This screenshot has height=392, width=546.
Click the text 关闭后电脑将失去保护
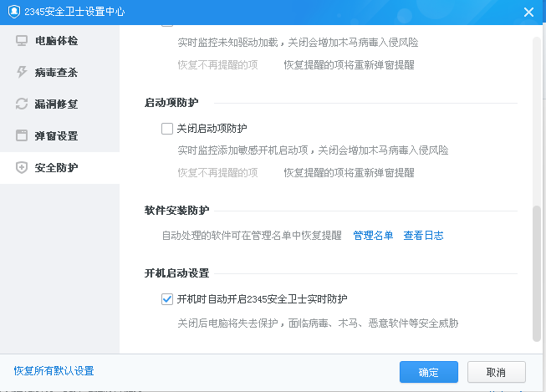pyautogui.click(x=227, y=323)
